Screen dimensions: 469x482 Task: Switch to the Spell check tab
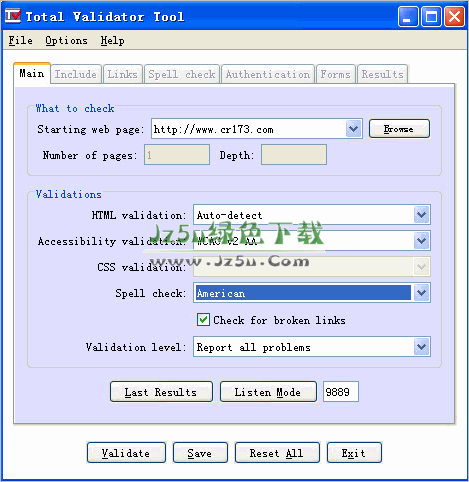coord(182,74)
